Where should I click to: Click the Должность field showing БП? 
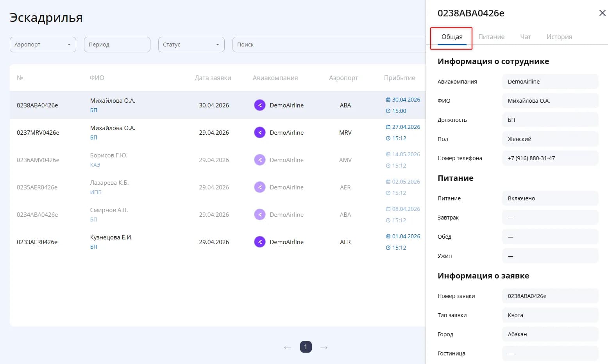(550, 120)
